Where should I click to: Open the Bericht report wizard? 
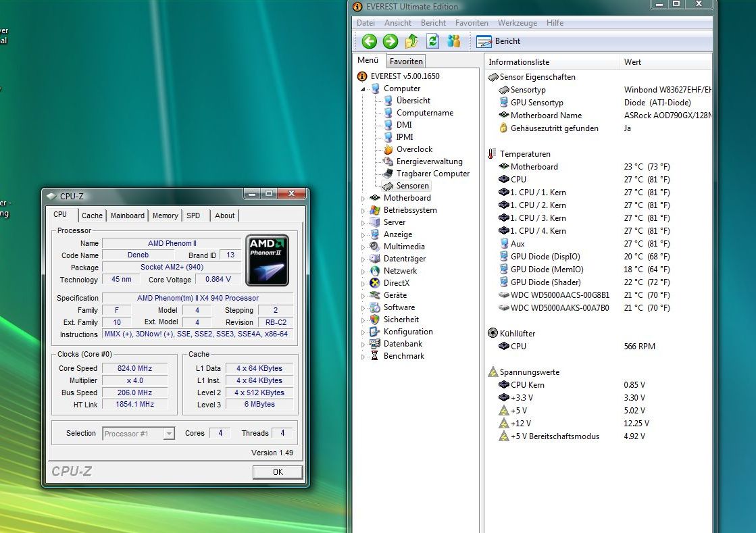(x=499, y=41)
